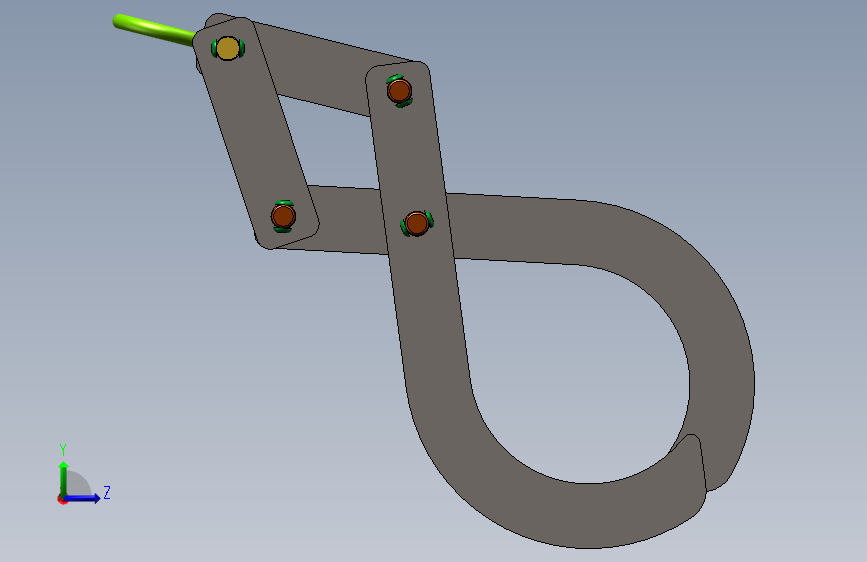Click the Y label of the triad
Viewport: 867px width, 562px height.
click(63, 450)
